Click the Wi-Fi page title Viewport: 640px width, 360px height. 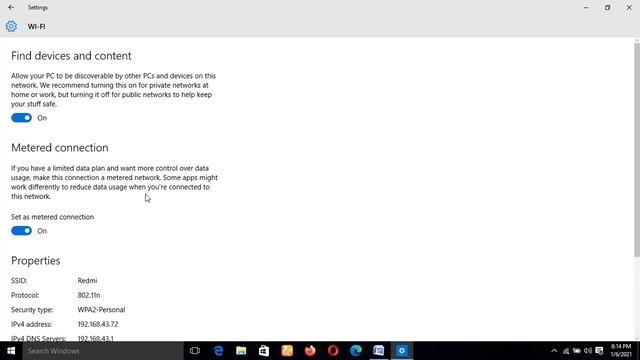click(36, 27)
